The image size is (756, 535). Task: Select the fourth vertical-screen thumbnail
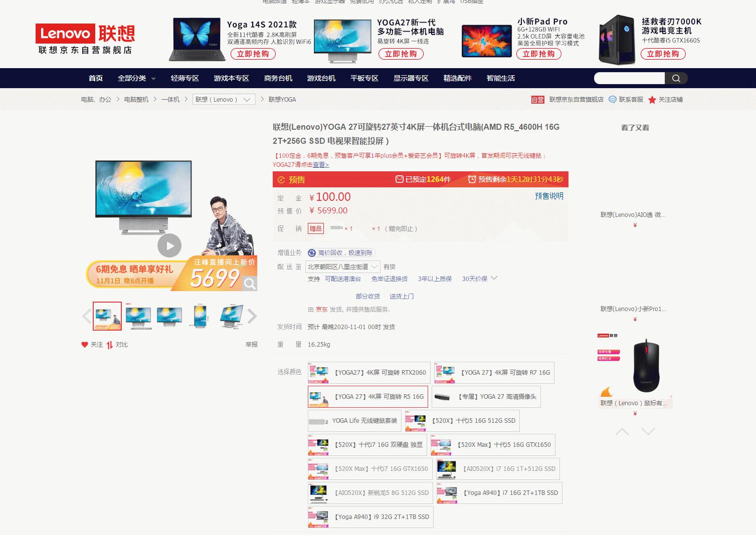click(x=200, y=316)
